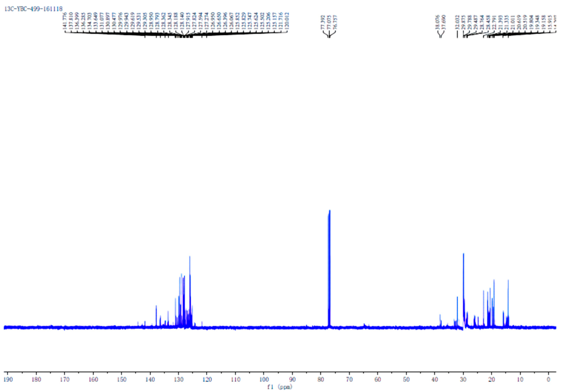The image size is (561, 392).
Task: Click the 50 tick on the ppm axis
Action: click(x=406, y=379)
